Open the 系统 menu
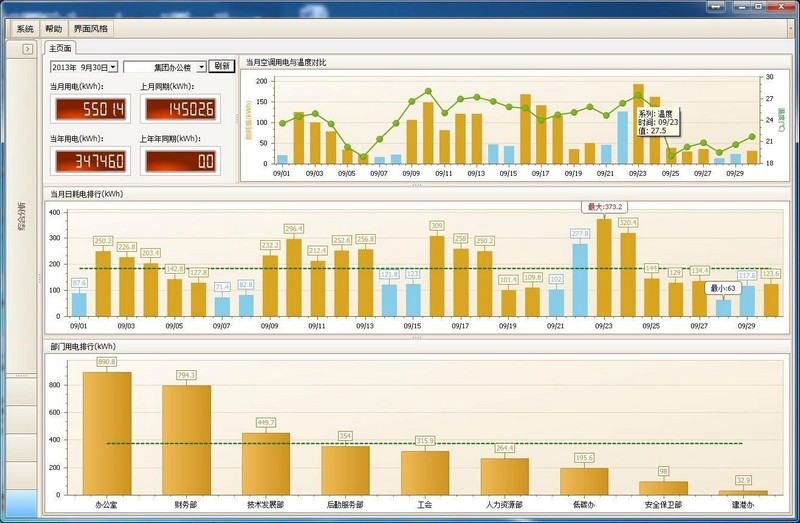Viewport: 800px width, 523px height. [25, 30]
